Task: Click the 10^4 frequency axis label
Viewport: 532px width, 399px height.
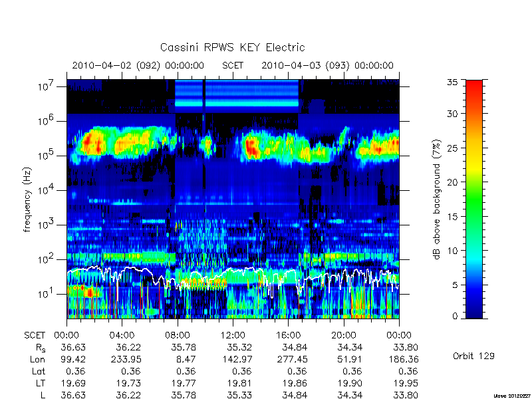Action: [x=46, y=190]
